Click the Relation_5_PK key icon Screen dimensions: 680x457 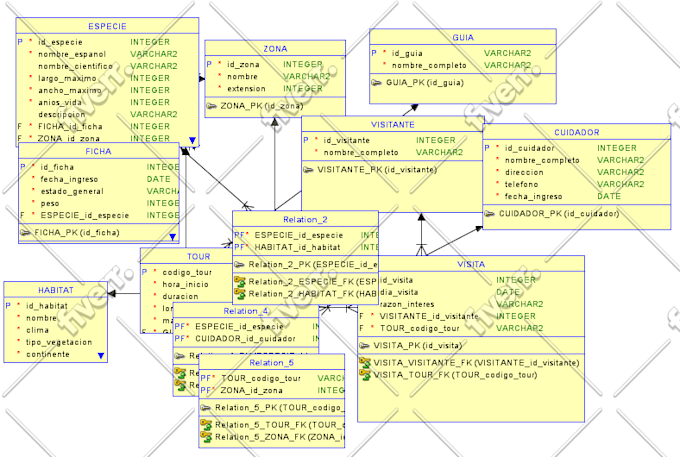click(x=206, y=408)
